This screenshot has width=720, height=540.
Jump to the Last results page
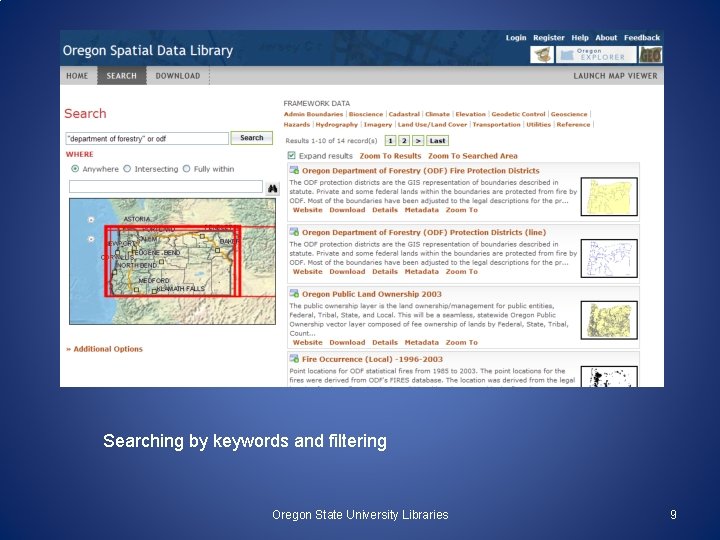coord(437,141)
